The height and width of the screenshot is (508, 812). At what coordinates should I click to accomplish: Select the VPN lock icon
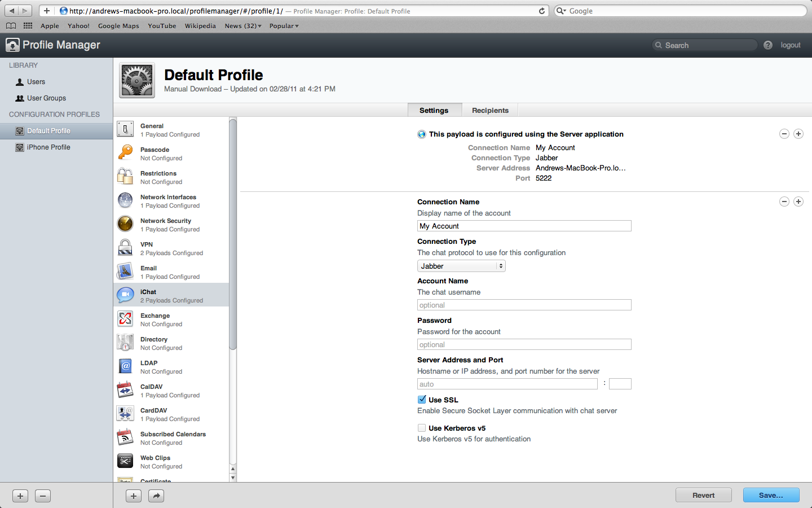[125, 248]
